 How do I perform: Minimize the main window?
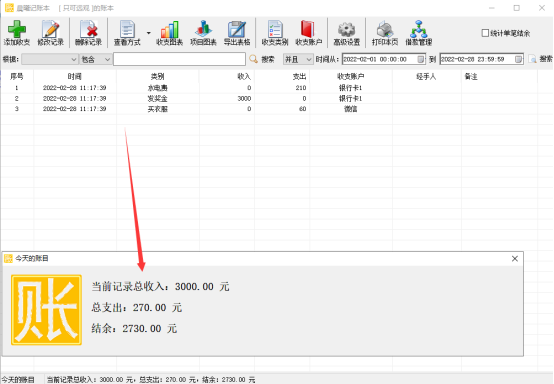(491, 8)
